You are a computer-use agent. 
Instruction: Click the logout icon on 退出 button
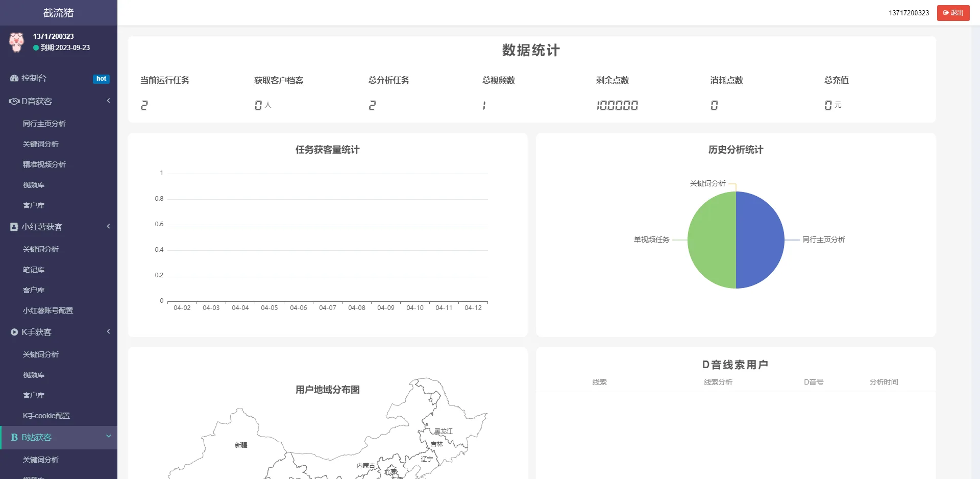tap(946, 13)
